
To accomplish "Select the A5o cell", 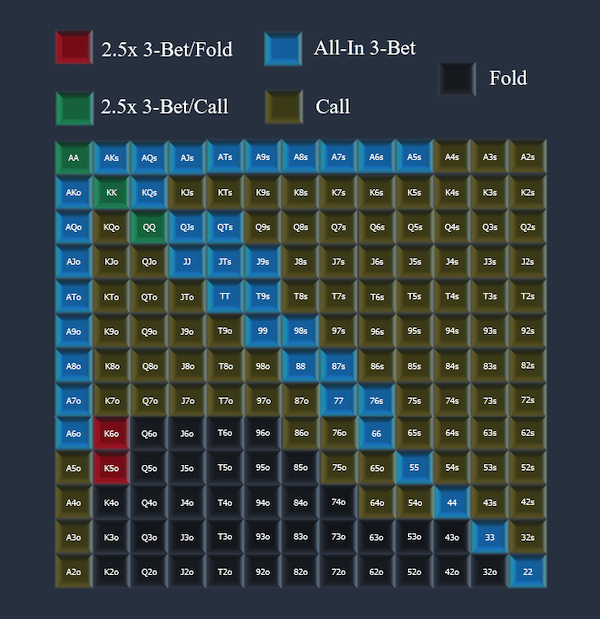I will [74, 468].
